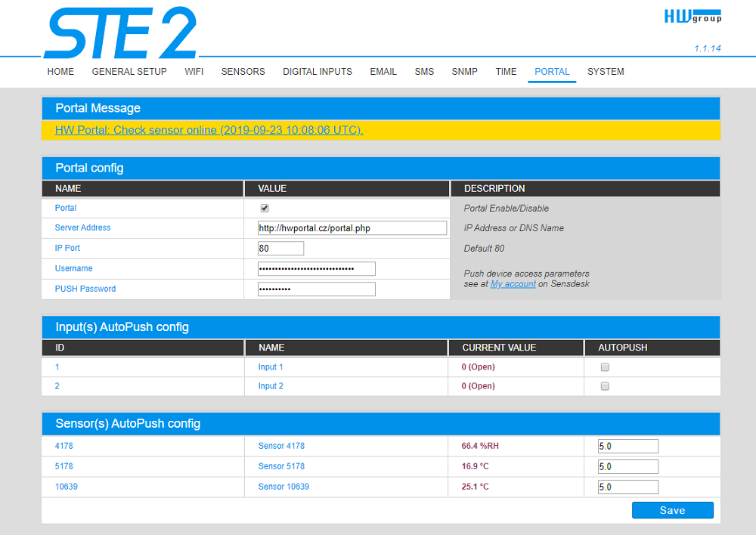Viewport: 756px width, 535px height.
Task: Open the SENSORS tab
Action: point(243,72)
